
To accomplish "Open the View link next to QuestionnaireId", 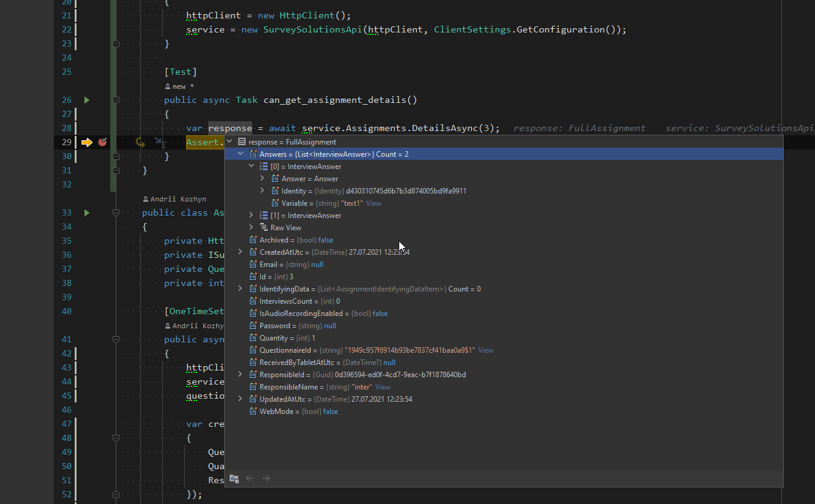I will (486, 350).
